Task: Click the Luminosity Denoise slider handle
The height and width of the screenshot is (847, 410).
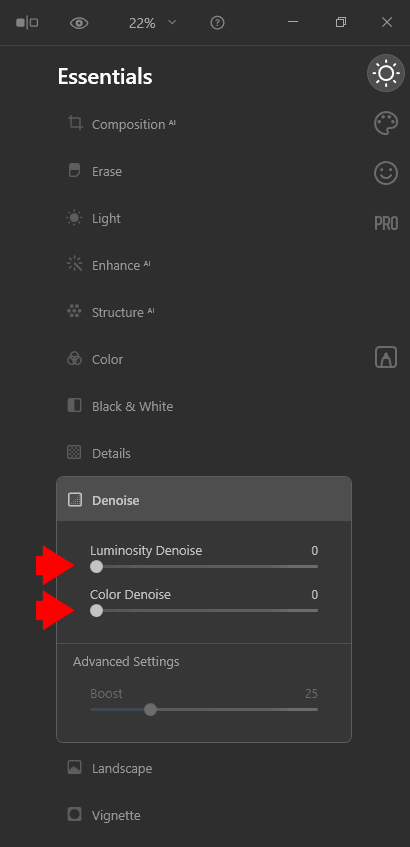Action: [96, 567]
